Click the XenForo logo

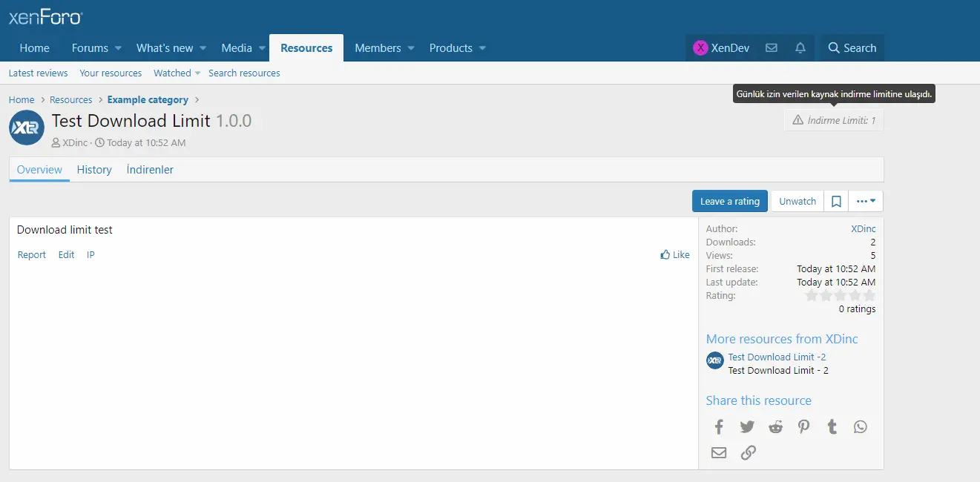pos(45,17)
